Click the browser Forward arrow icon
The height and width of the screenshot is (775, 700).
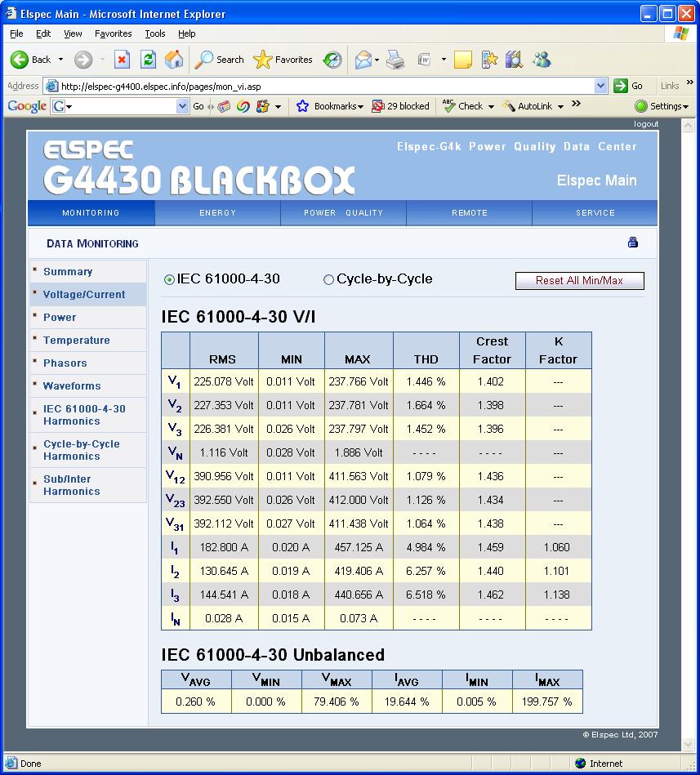point(83,60)
